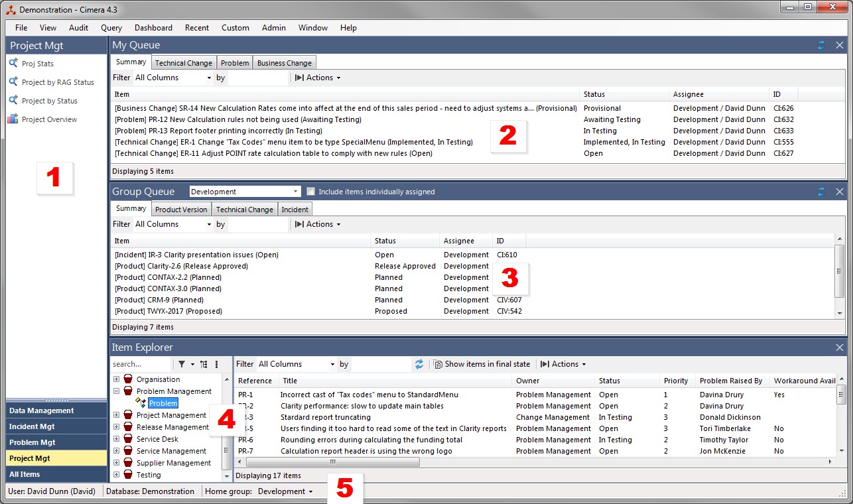The image size is (853, 504).
Task: Open Proj Stats query in sidebar
Action: pos(38,64)
